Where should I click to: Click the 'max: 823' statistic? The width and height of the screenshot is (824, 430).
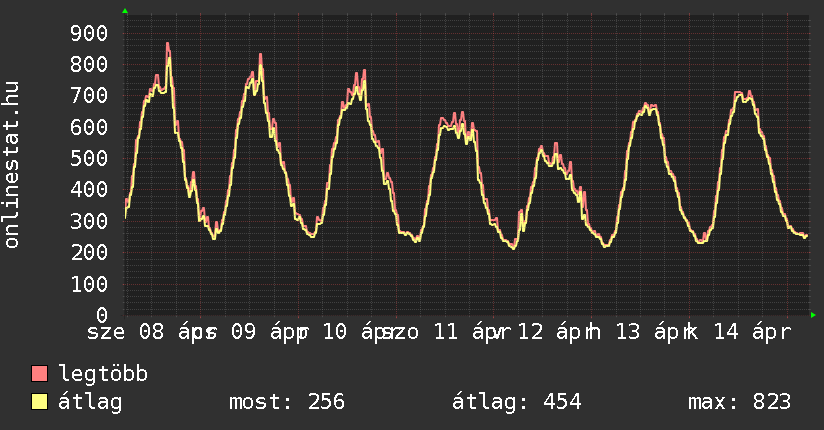click(x=739, y=402)
